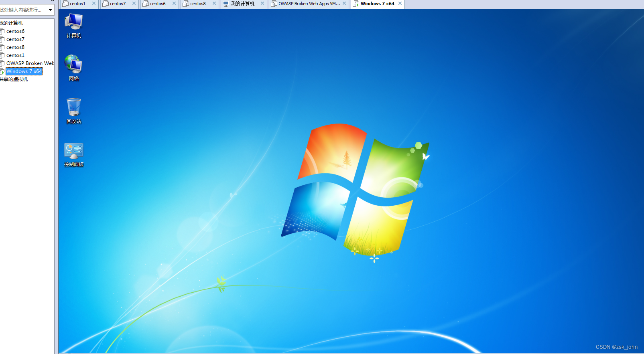644x354 pixels.
Task: Select centos7 in the library tree
Action: click(15, 39)
